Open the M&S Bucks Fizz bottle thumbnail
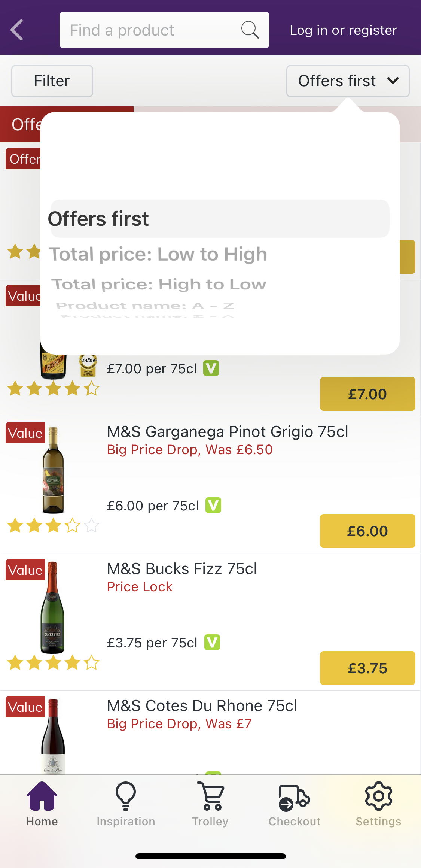Screen dimensions: 421x868 [53, 607]
